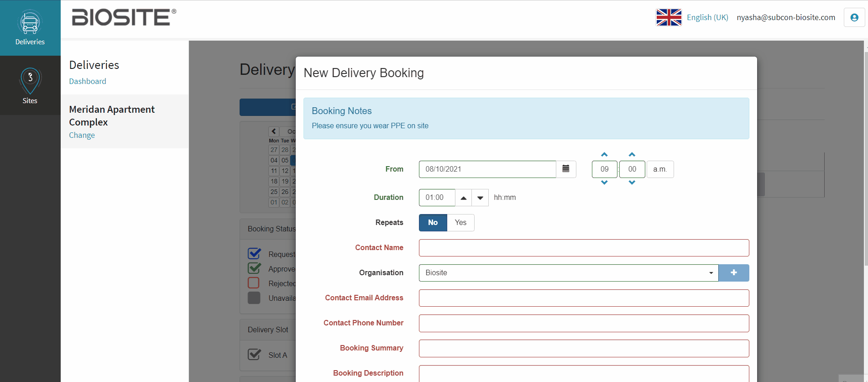The image size is (868, 382).
Task: Increase the minutes with up chevron
Action: pos(632,155)
